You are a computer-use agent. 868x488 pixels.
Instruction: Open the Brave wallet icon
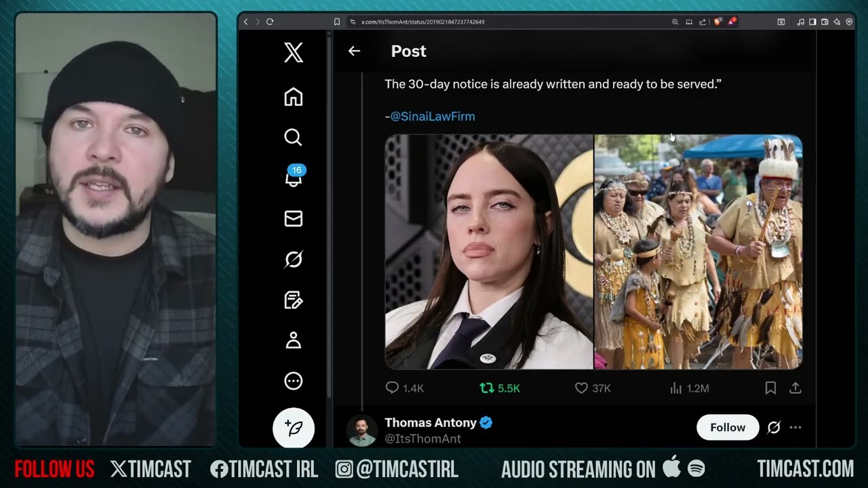(x=825, y=22)
